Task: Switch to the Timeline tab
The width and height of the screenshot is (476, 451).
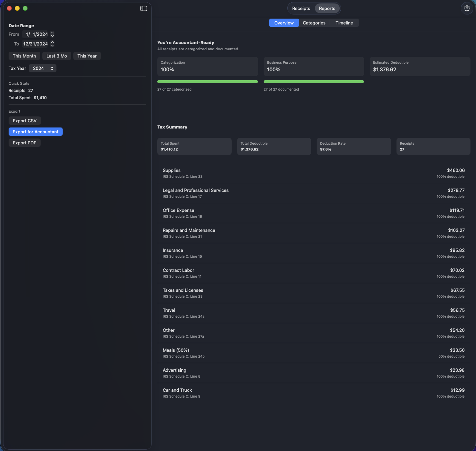Action: [344, 23]
